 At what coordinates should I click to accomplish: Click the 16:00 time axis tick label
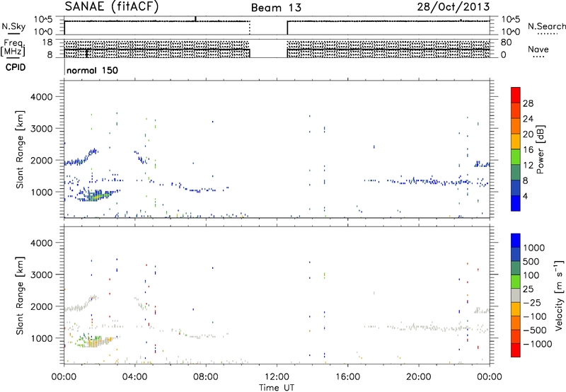pyautogui.click(x=347, y=377)
